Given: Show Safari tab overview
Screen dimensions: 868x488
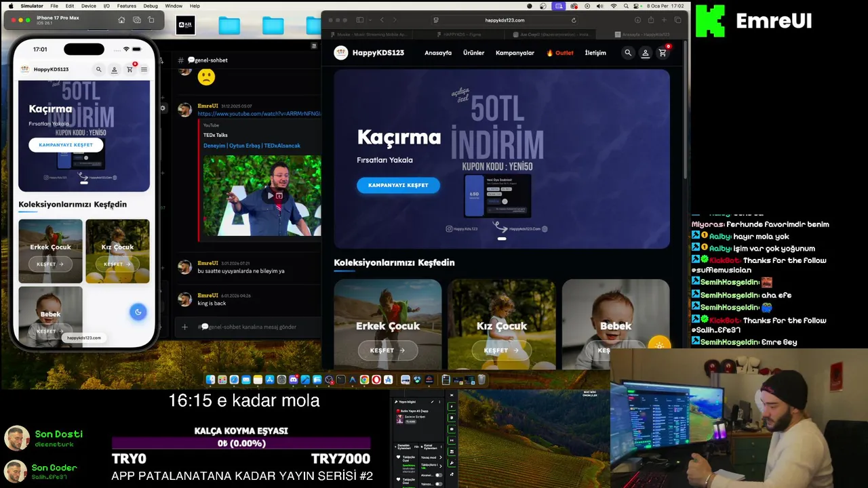Looking at the screenshot, I should 677,20.
